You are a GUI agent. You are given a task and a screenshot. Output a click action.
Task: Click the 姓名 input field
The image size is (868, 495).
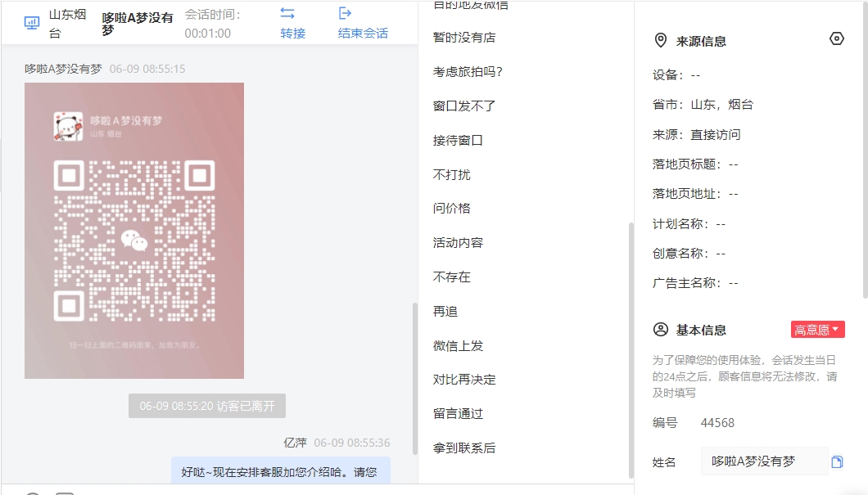765,461
